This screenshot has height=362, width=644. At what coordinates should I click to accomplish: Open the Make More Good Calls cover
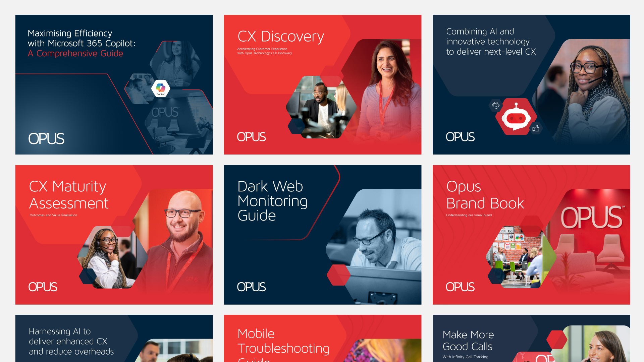click(x=531, y=338)
